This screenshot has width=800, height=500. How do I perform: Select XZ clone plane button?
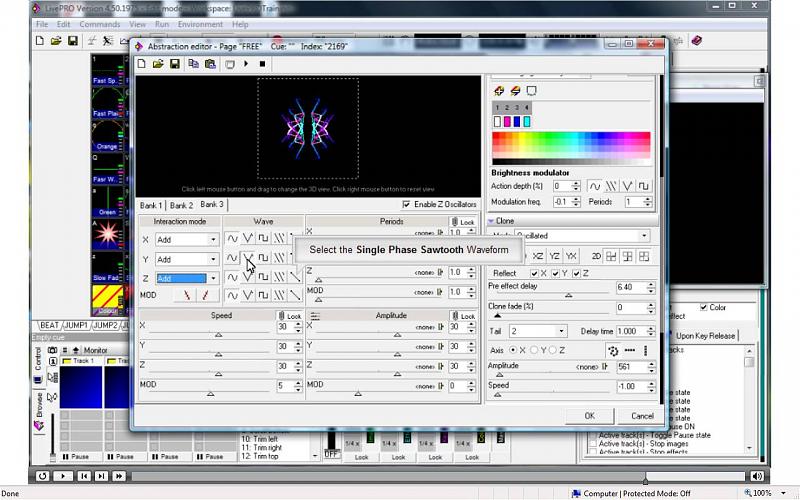(x=537, y=256)
